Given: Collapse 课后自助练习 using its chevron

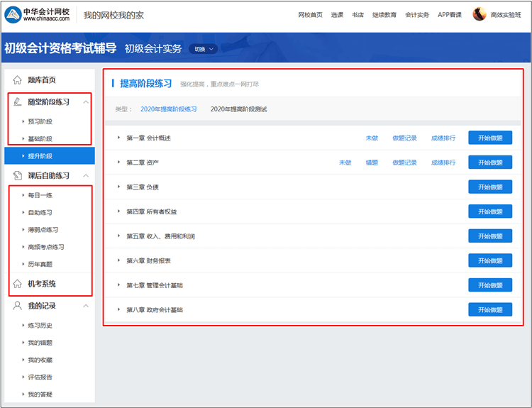Looking at the screenshot, I should [x=86, y=175].
